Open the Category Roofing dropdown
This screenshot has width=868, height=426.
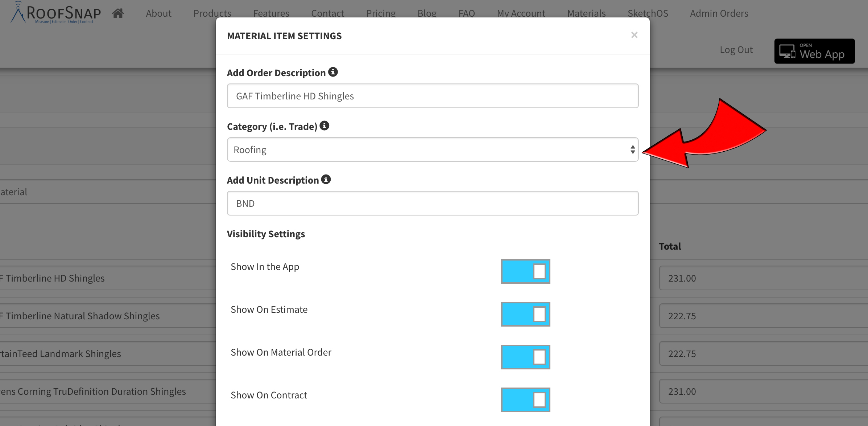(x=433, y=149)
